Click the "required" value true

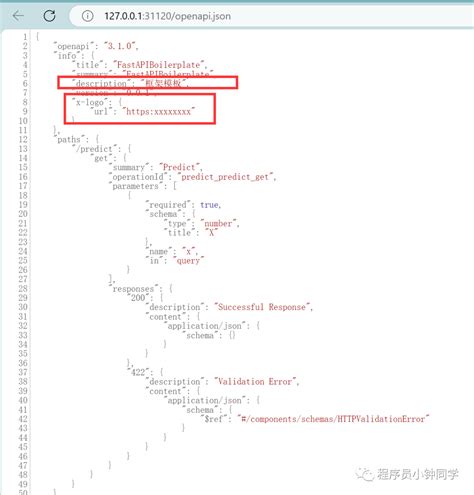(209, 205)
